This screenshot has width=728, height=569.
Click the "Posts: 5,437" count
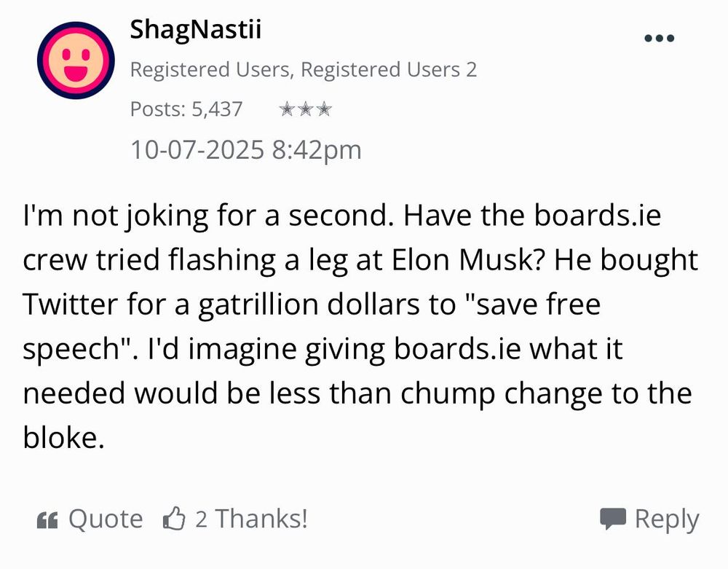point(186,109)
